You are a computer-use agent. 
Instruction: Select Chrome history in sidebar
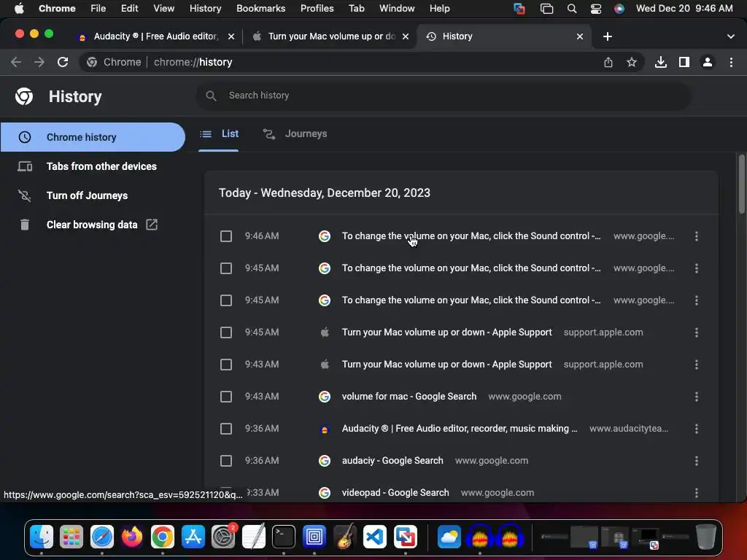tap(93, 137)
